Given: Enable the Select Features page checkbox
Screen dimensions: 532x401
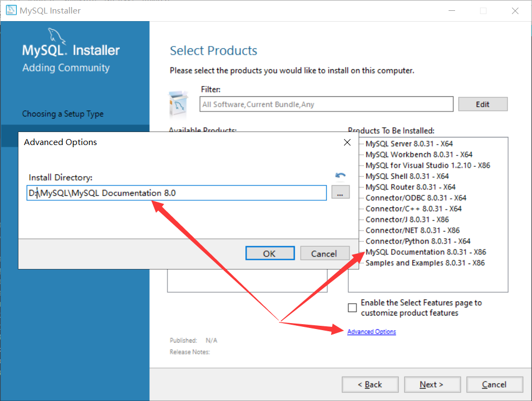Looking at the screenshot, I should tap(352, 307).
